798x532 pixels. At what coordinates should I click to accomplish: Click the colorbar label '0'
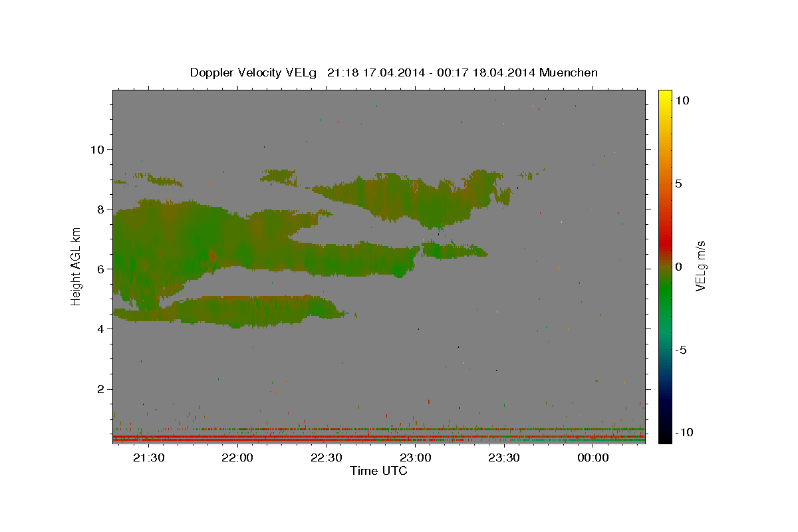pos(679,267)
